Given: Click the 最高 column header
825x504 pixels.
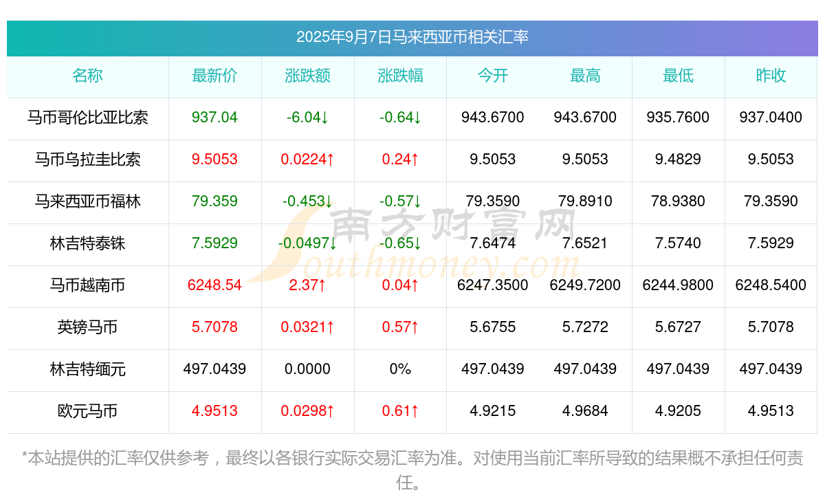Looking at the screenshot, I should click(x=585, y=76).
